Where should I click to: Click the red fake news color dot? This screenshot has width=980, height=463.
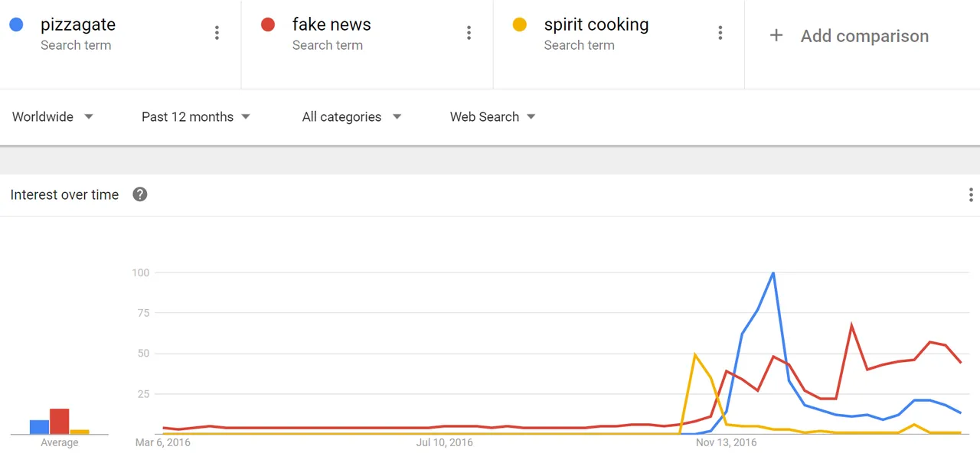(x=268, y=24)
